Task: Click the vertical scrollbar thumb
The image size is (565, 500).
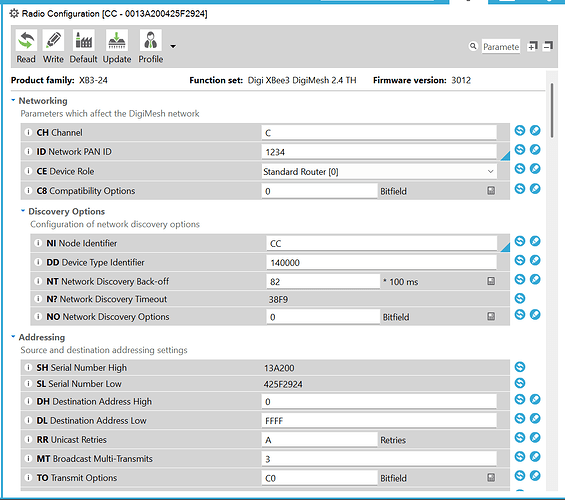Action: (x=552, y=110)
